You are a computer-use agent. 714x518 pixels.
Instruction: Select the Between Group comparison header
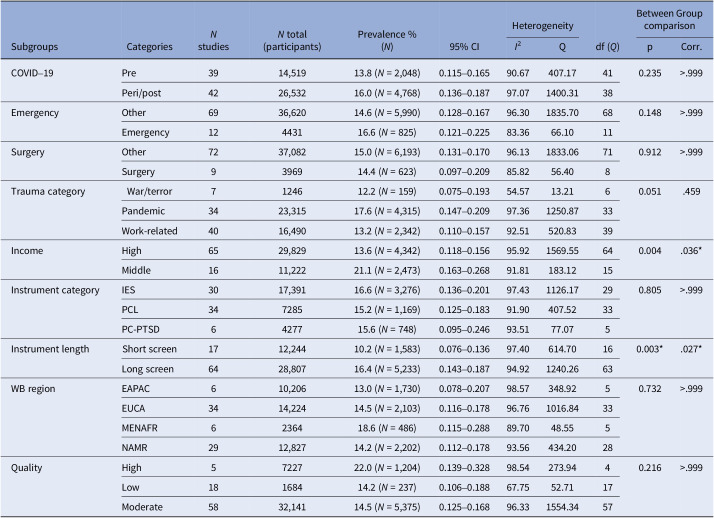pyautogui.click(x=669, y=20)
